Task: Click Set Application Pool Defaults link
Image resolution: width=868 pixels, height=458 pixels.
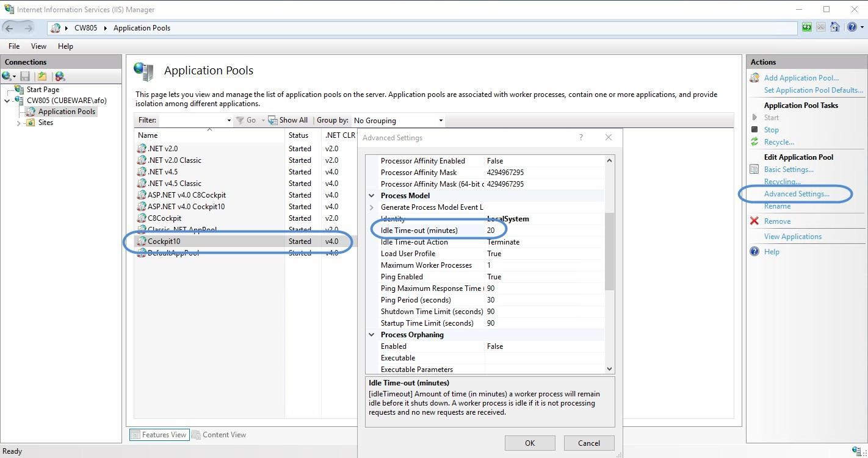Action: point(814,90)
